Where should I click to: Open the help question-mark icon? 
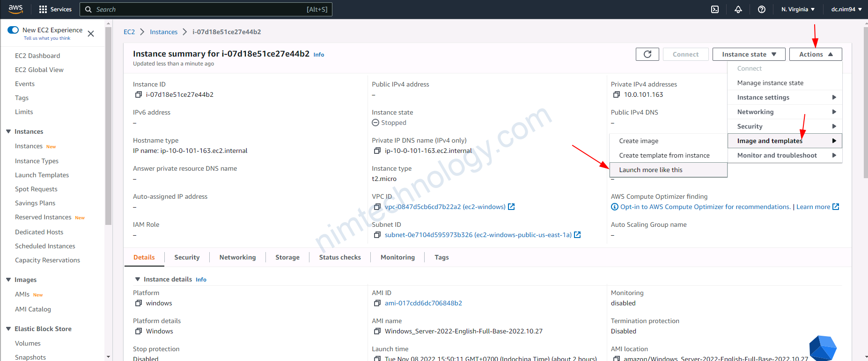coord(762,9)
